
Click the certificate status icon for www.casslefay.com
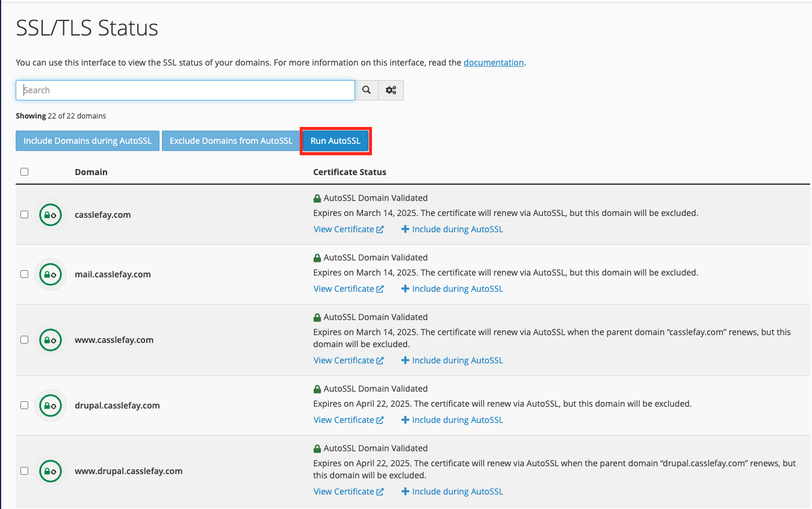pyautogui.click(x=51, y=340)
